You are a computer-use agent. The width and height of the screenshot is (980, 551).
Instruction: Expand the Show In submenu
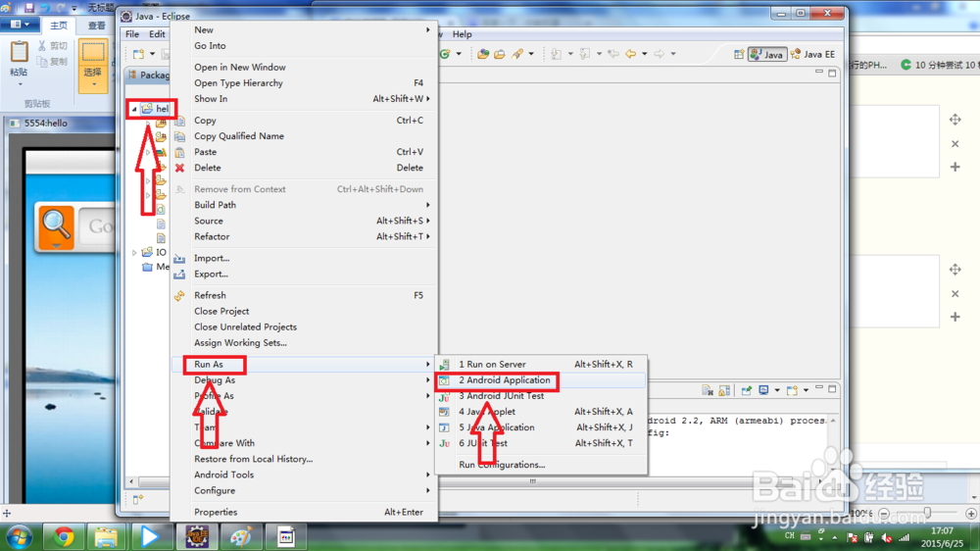pyautogui.click(x=305, y=99)
